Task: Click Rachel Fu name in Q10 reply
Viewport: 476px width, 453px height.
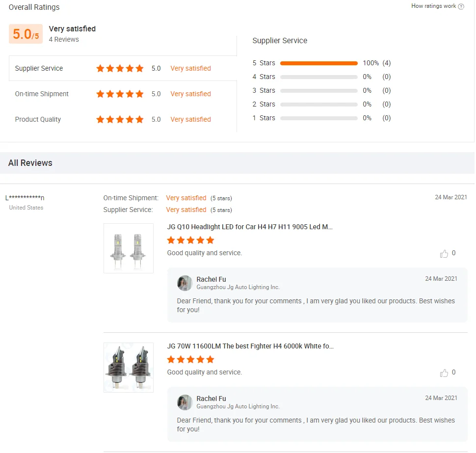Action: coord(211,279)
